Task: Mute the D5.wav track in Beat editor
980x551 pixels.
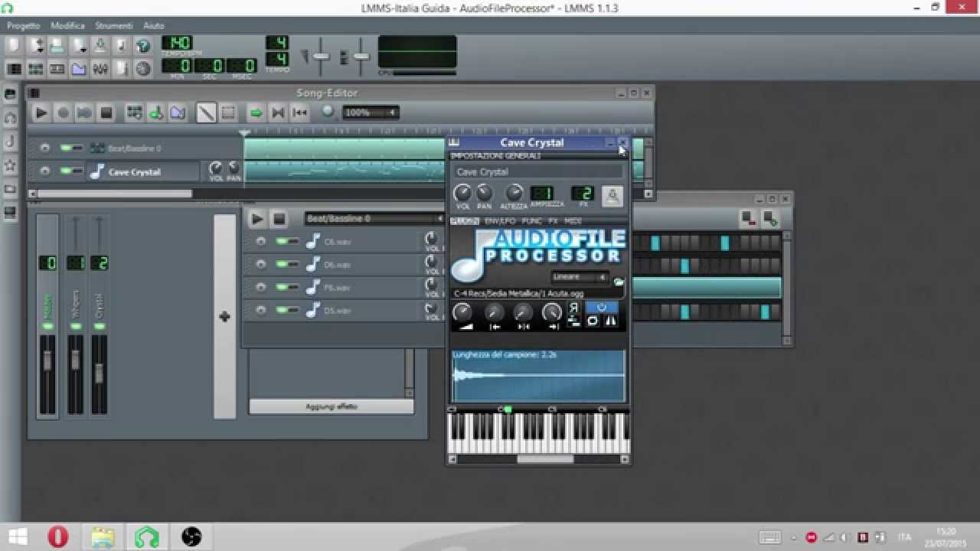Action: [283, 310]
